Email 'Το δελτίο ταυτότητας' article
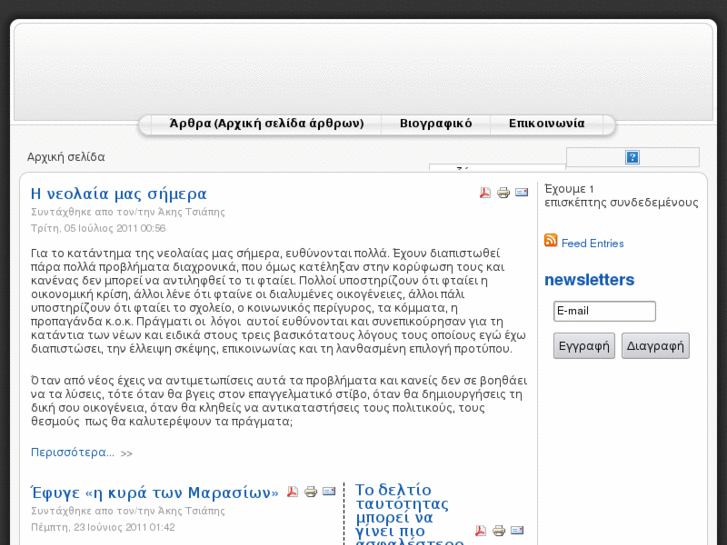This screenshot has height=545, width=727. 517,530
